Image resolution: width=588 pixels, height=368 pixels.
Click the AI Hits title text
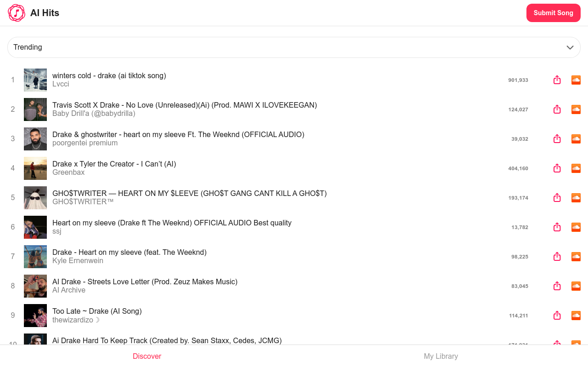coord(45,13)
